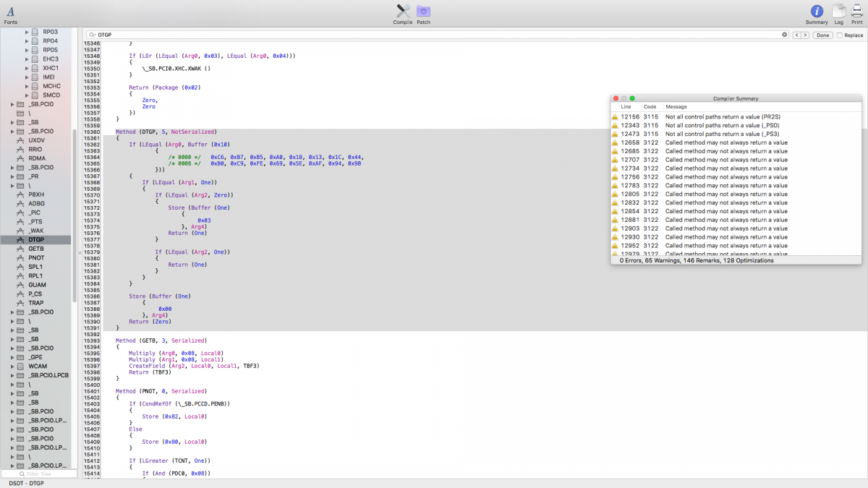Select the GUAM method in tree
Viewport: 868px width, 488px height.
(x=37, y=285)
